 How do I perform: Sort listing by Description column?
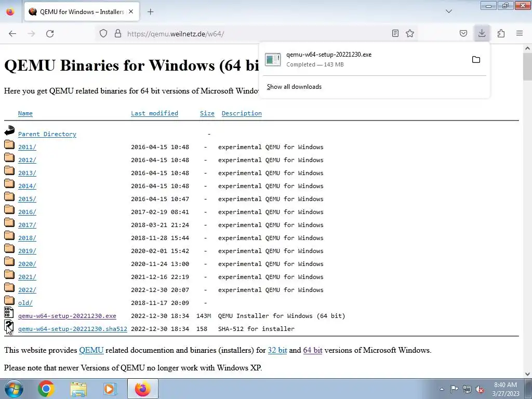[x=242, y=113]
